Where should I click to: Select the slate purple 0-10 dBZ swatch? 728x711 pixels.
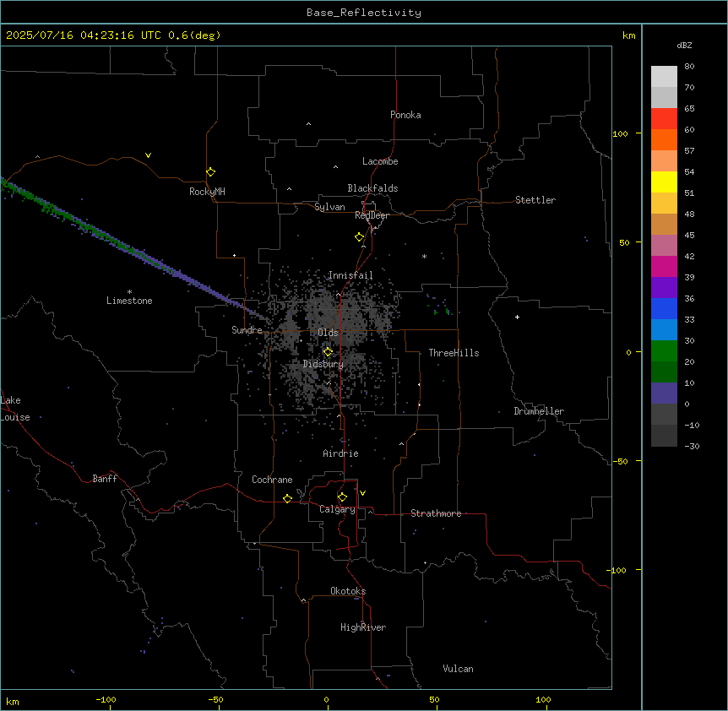(664, 393)
